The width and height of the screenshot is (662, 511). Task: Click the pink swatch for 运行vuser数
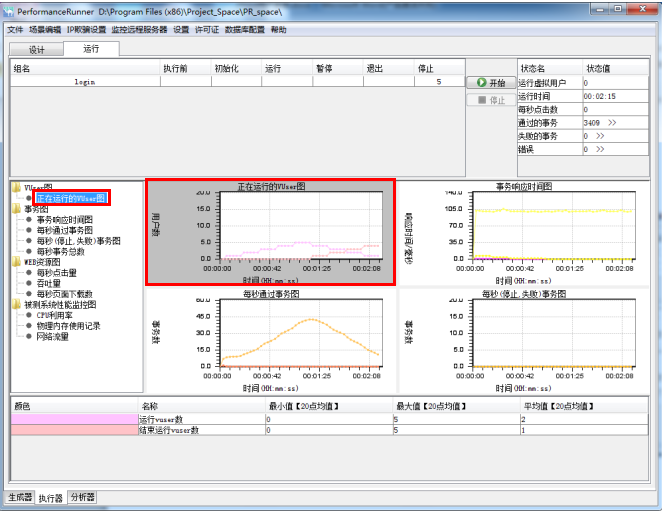[75, 419]
